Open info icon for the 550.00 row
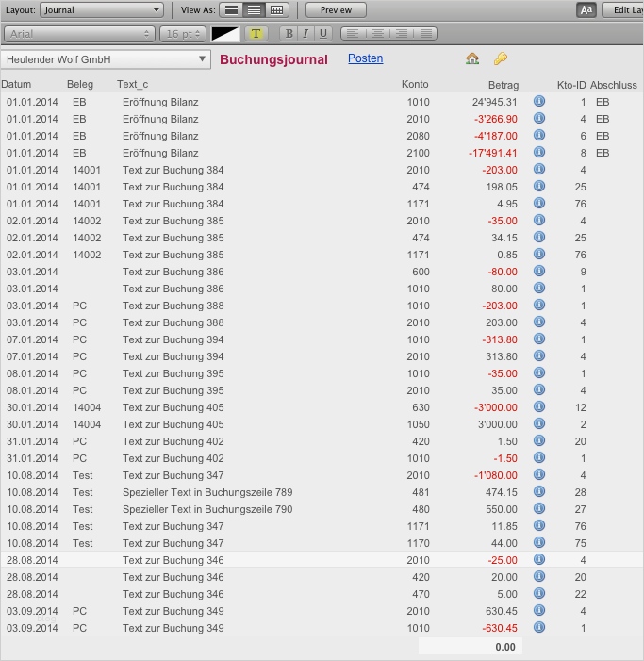This screenshot has height=661, width=644. 539,508
